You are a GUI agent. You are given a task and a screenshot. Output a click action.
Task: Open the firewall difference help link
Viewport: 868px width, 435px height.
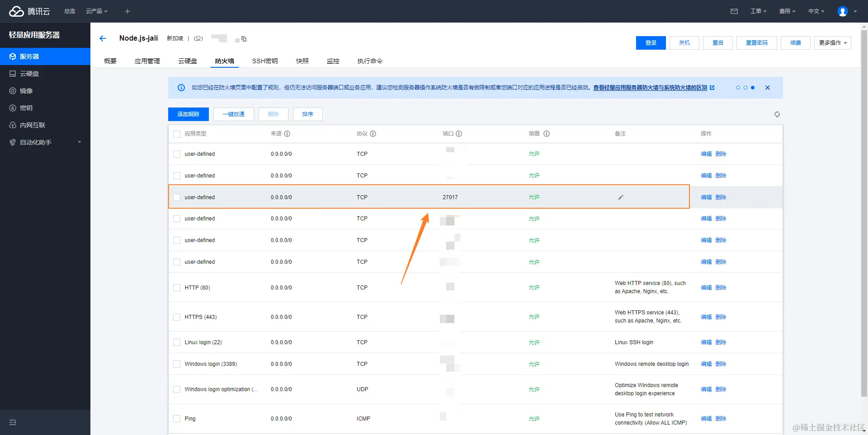pyautogui.click(x=650, y=88)
